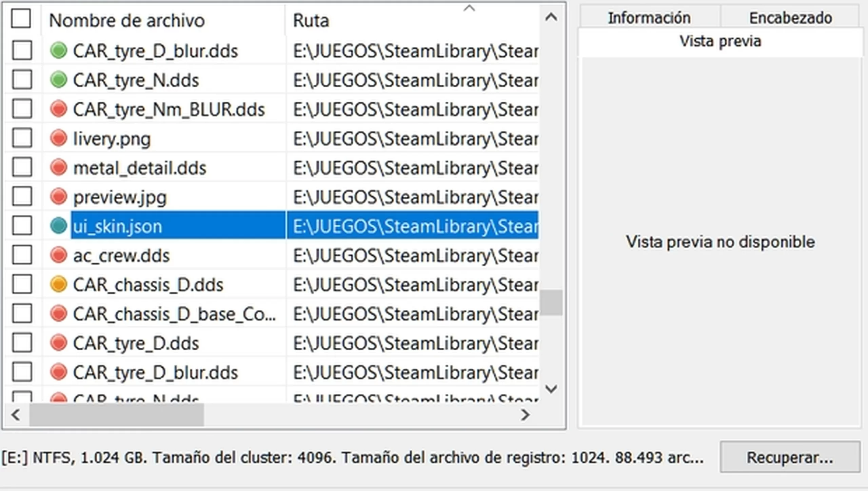Click the red status dot beside metal_detail.dds

pyautogui.click(x=58, y=167)
